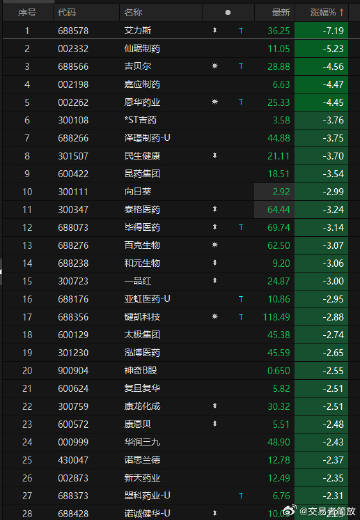360x520 pixels.
Task: Select stock code 688578
Action: coord(73,31)
